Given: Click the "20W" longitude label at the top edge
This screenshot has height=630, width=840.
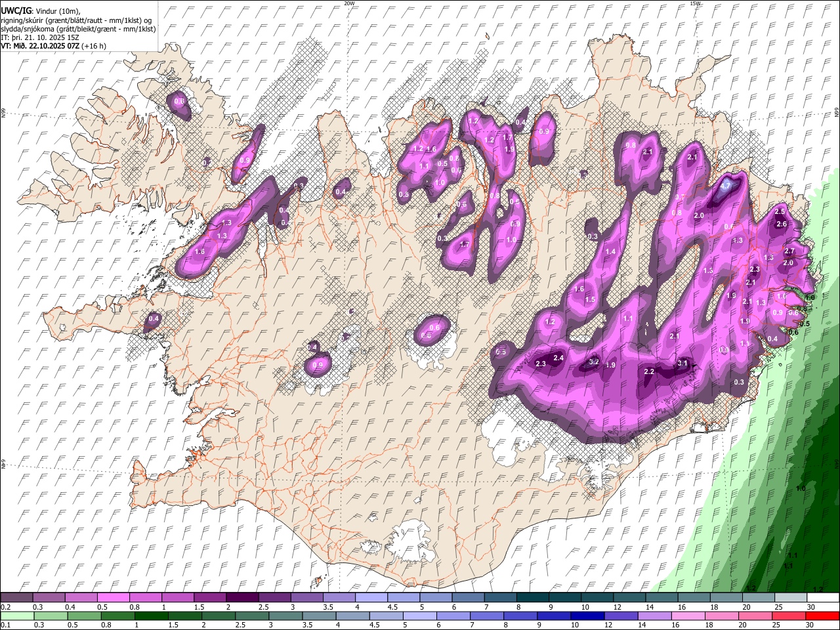Looking at the screenshot, I should point(349,3).
